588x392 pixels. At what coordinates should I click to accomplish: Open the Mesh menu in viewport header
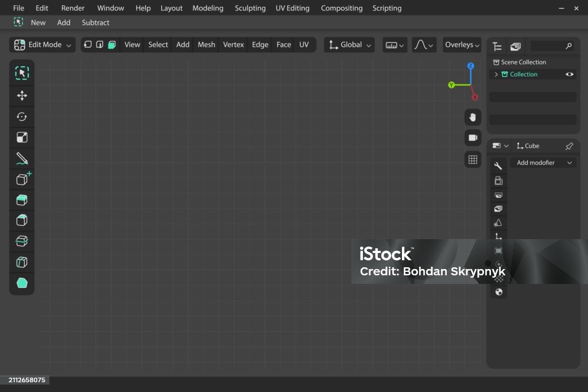pyautogui.click(x=206, y=45)
